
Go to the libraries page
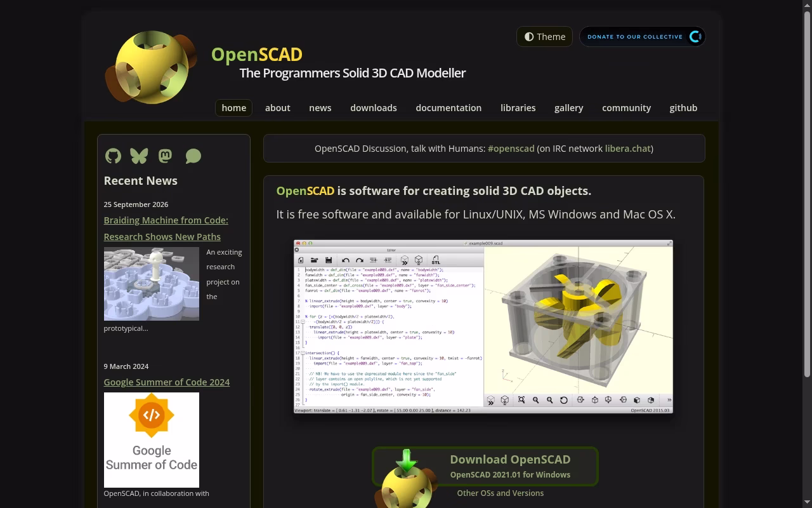[x=518, y=108]
